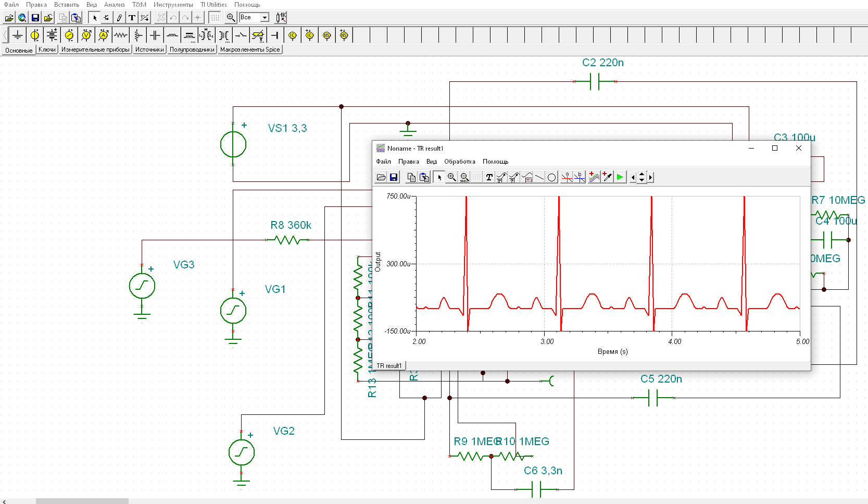Add more curves to the diagram
Viewport: 868px width, 504px height.
[x=594, y=177]
